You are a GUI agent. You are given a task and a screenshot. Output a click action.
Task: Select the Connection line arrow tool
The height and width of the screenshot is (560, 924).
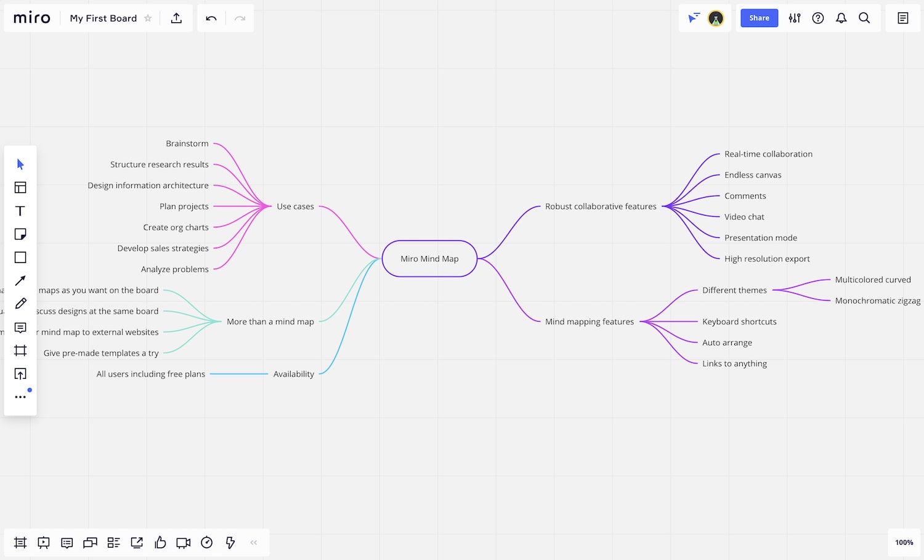point(20,280)
